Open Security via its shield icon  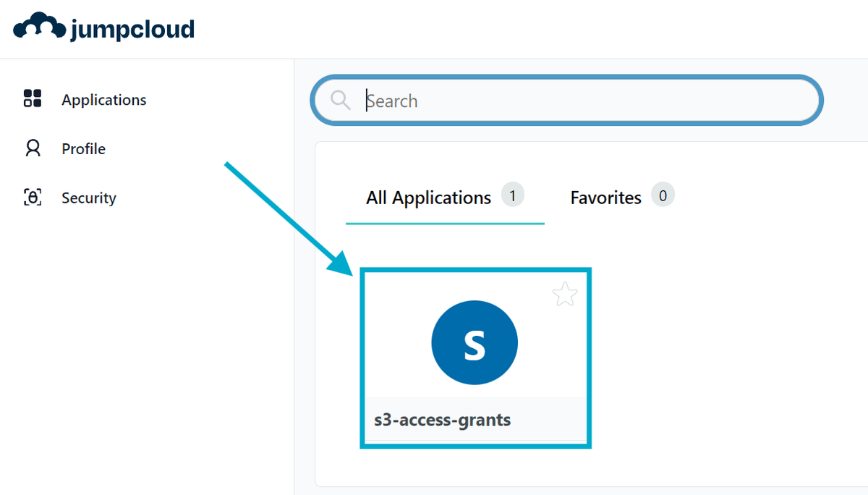coord(32,197)
